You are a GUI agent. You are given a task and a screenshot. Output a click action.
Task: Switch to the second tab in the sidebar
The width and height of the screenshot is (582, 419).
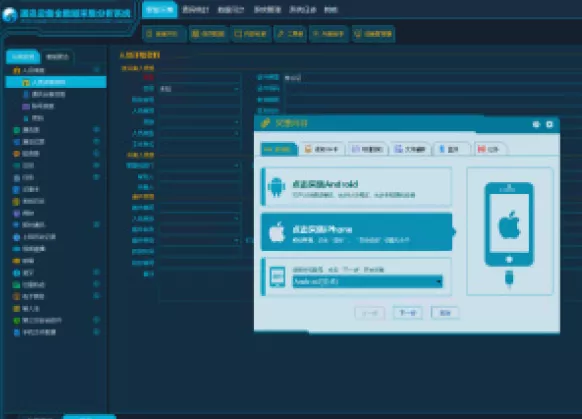point(58,57)
